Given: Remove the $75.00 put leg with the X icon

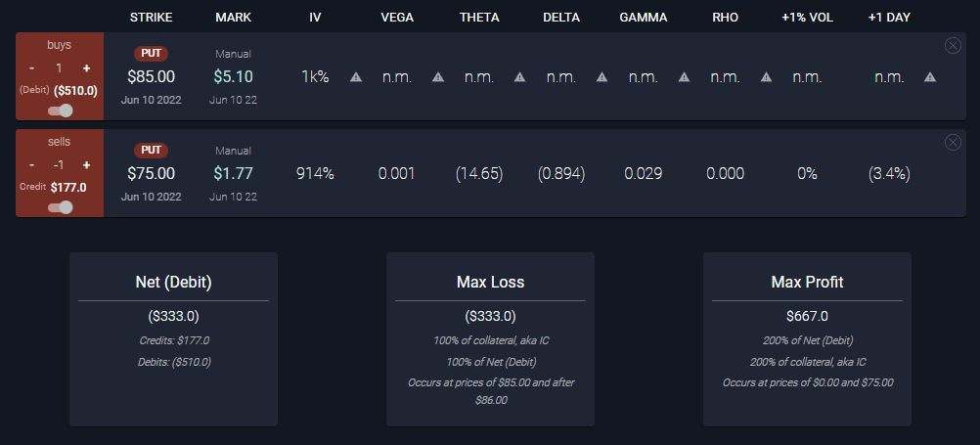Looking at the screenshot, I should (x=953, y=143).
